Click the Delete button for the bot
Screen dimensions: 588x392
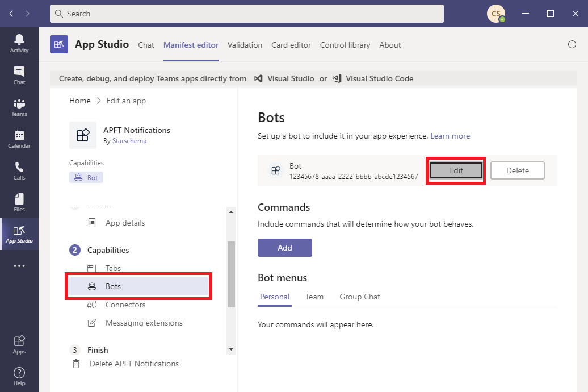518,170
